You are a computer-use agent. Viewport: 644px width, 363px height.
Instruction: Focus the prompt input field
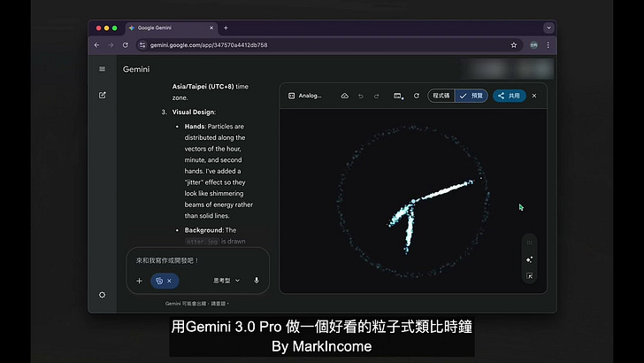197,260
